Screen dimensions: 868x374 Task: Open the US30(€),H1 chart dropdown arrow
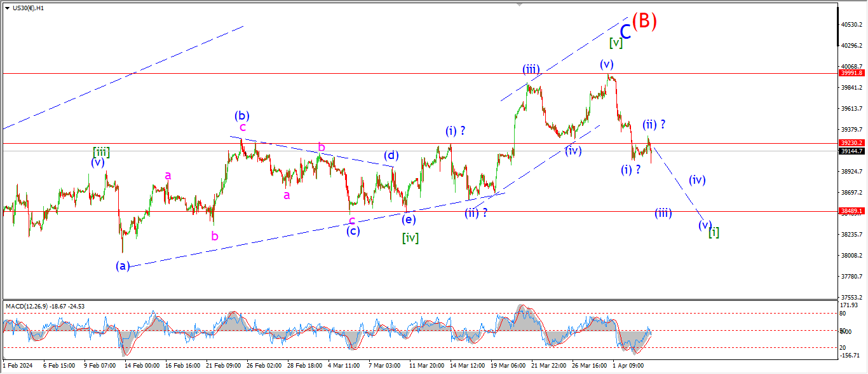[x=7, y=8]
